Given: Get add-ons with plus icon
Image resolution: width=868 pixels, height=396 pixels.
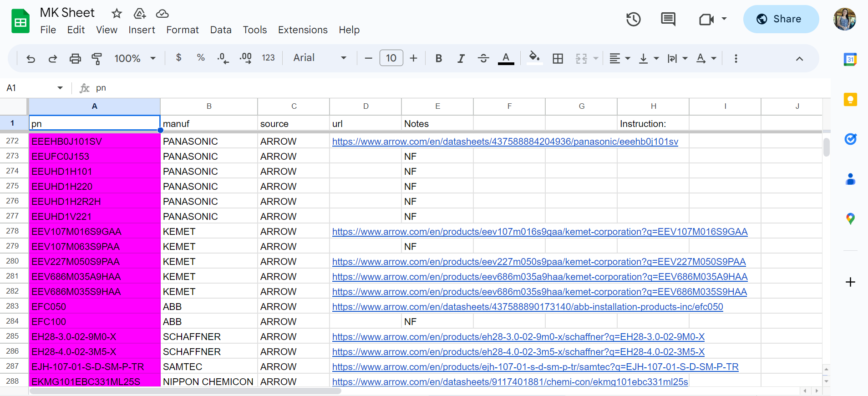Looking at the screenshot, I should [x=850, y=282].
